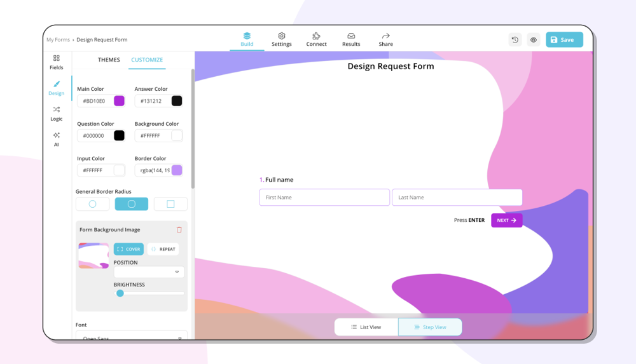Click the NEXT button
Screen dimensions: 636x364
[507, 220]
